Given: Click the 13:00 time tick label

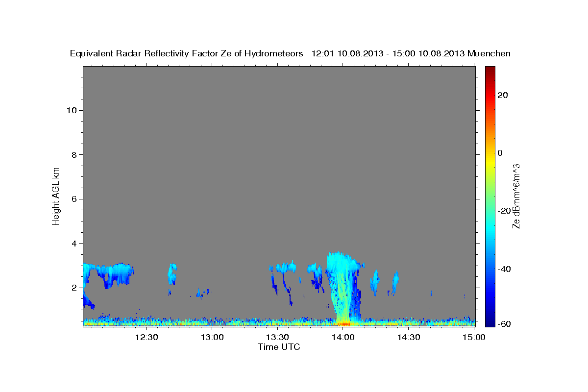Looking at the screenshot, I should point(212,337).
